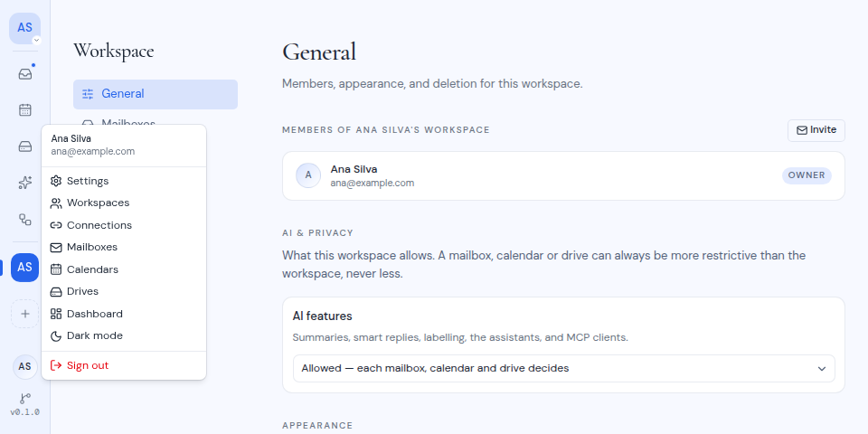Click the bottom AS user avatar menu
This screenshot has height=434, width=868.
(x=25, y=366)
